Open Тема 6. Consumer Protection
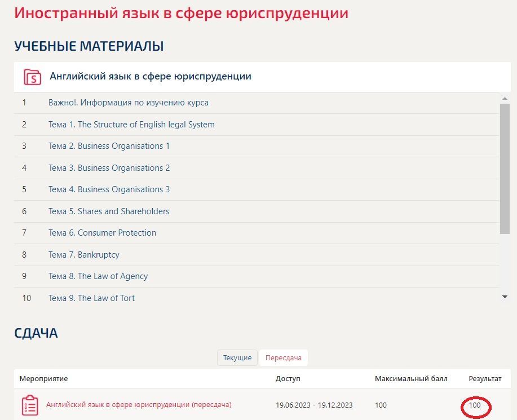This screenshot has height=420, width=517. coord(102,233)
